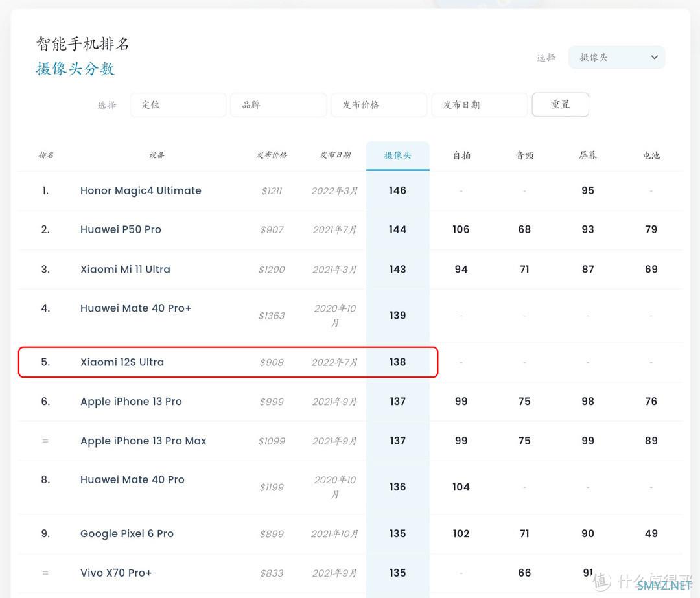Click the 设备 column header
Image resolution: width=700 pixels, height=598 pixels.
pyautogui.click(x=157, y=155)
